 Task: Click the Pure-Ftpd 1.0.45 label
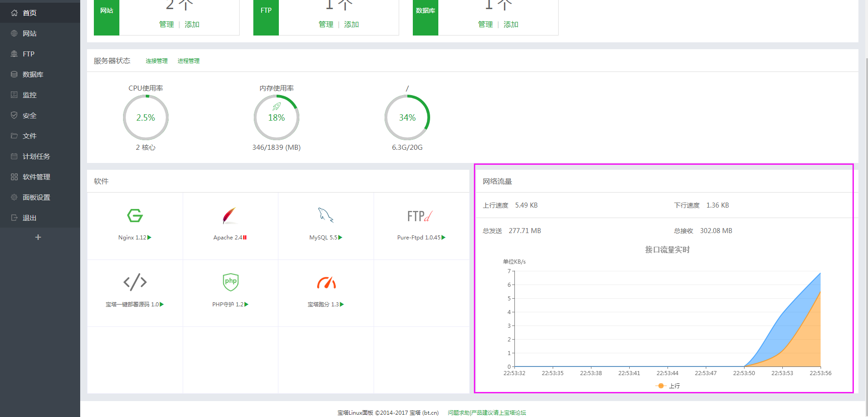(x=419, y=238)
